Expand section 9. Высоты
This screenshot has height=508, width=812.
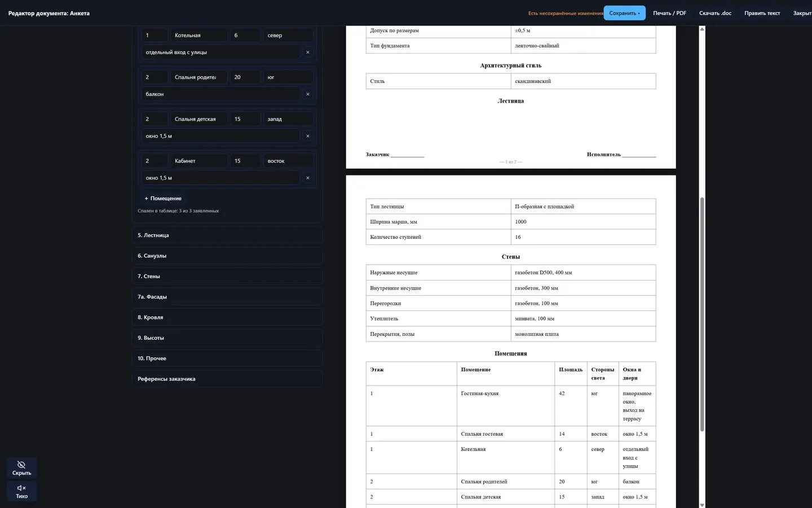point(227,338)
